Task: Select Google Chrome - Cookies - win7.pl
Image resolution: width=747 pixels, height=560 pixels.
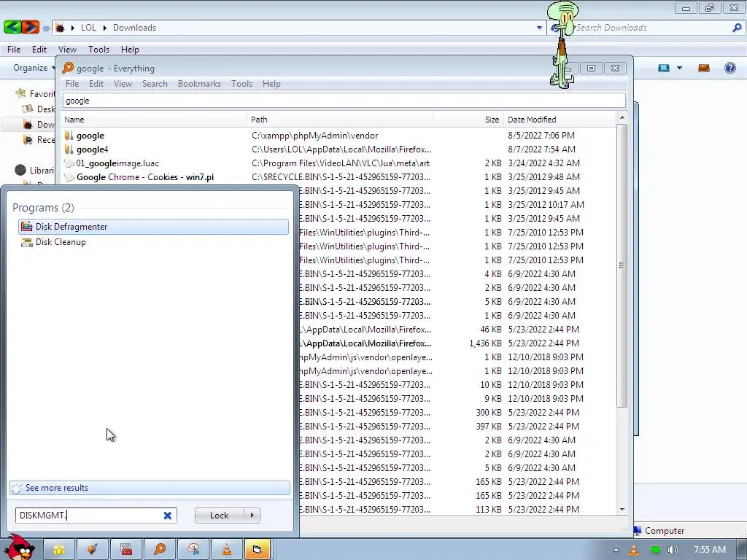Action: pos(145,176)
